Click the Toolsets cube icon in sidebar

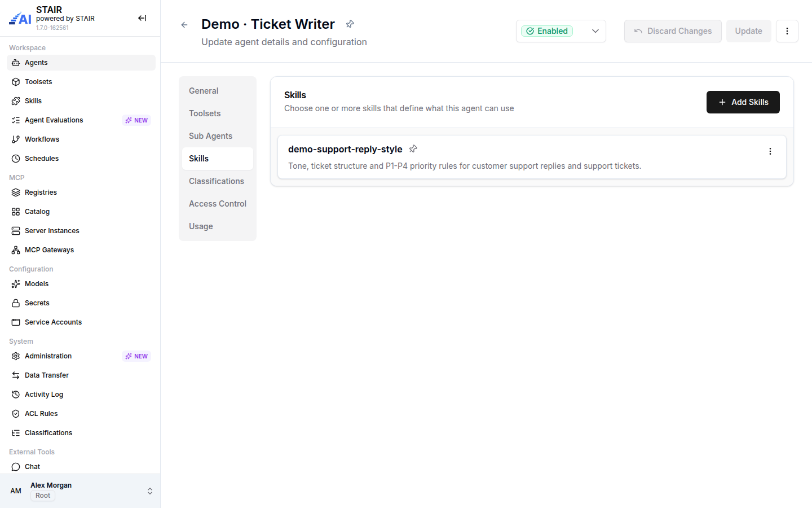16,82
